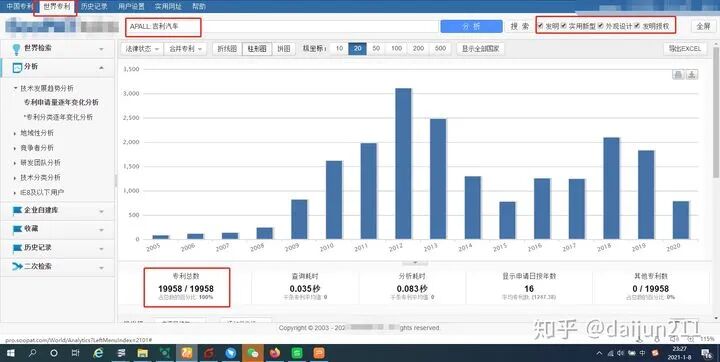
Task: Set horizontal axis count to 100
Action: [397, 49]
